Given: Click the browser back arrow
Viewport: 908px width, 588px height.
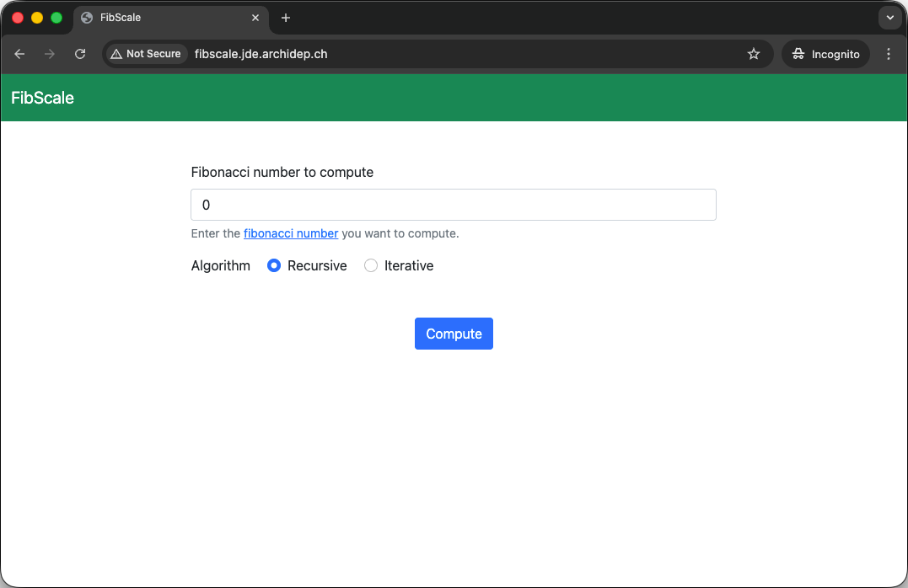Looking at the screenshot, I should 19,54.
